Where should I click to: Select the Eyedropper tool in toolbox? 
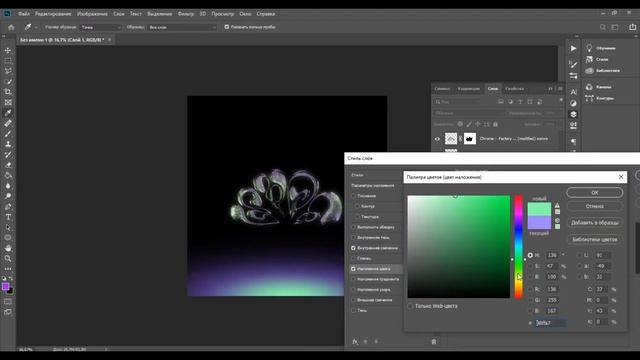click(x=8, y=113)
